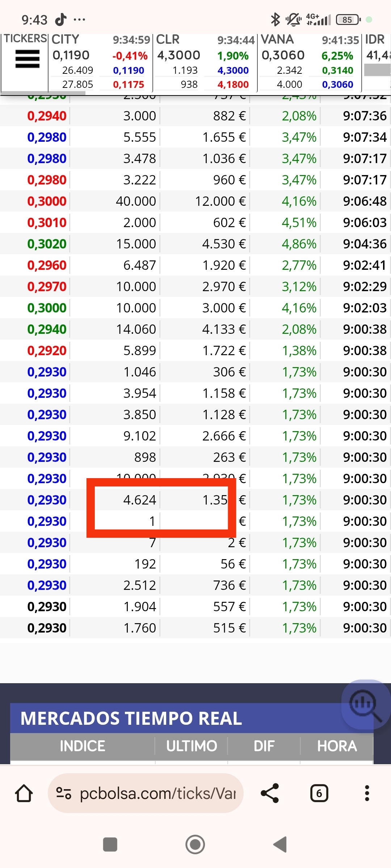
Task: Tap the 9.102 volume cell
Action: (139, 436)
